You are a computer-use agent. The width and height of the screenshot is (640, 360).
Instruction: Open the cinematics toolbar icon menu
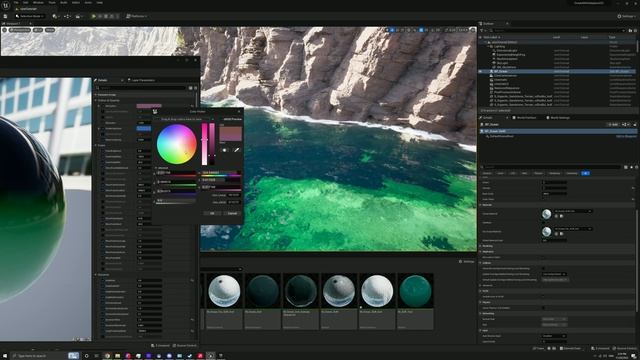[78, 16]
